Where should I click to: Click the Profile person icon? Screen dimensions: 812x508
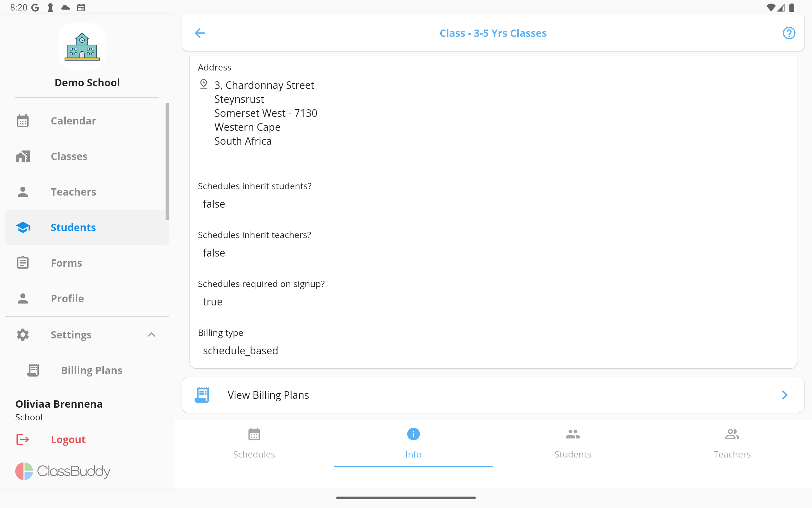point(23,298)
